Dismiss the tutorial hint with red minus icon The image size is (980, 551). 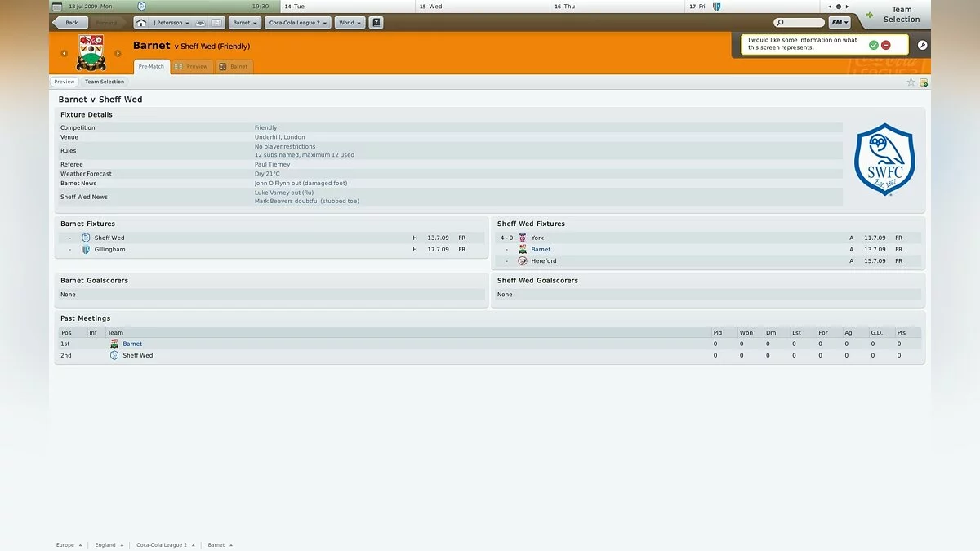coord(886,45)
